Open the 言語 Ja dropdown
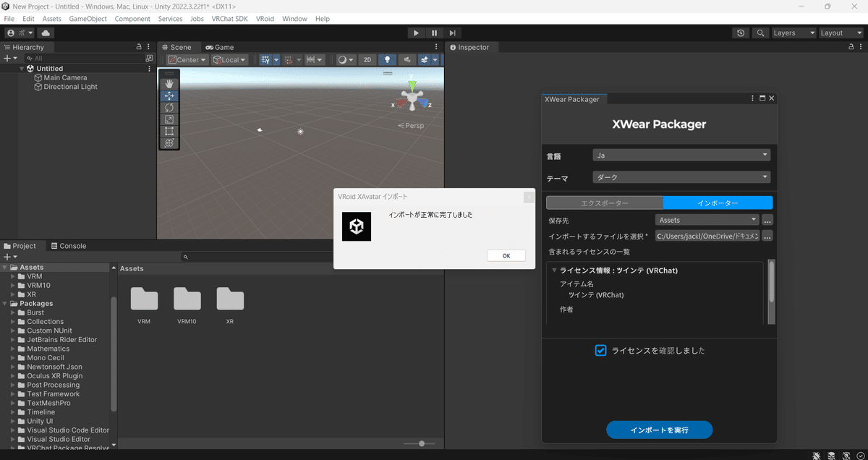868x460 pixels. [x=681, y=156]
